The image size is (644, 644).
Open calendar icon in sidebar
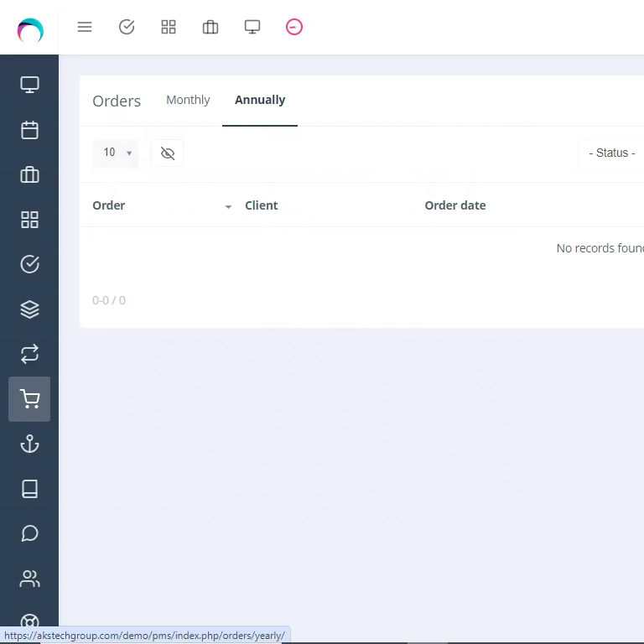29,130
